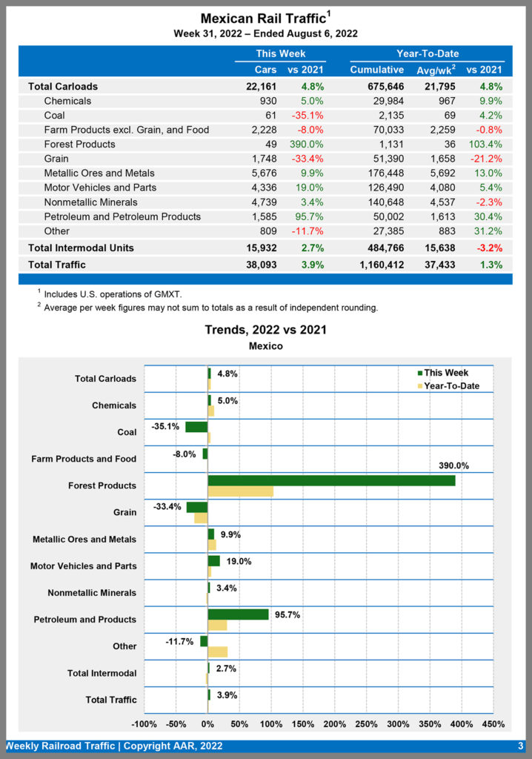The width and height of the screenshot is (532, 759).
Task: Select the 'Total Carloads' row label in table
Action: [63, 87]
